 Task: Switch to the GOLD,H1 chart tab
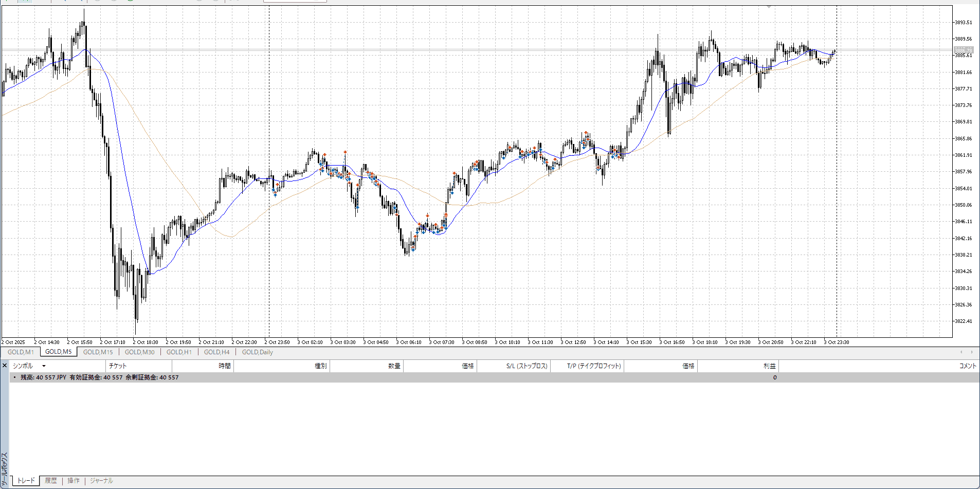coord(179,352)
